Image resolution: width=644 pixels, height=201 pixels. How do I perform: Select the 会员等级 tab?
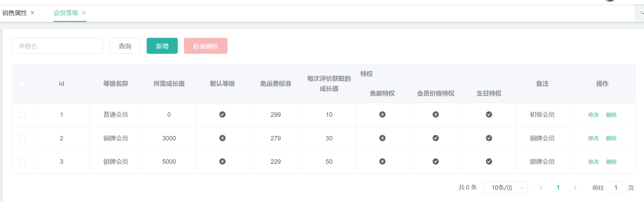(66, 13)
